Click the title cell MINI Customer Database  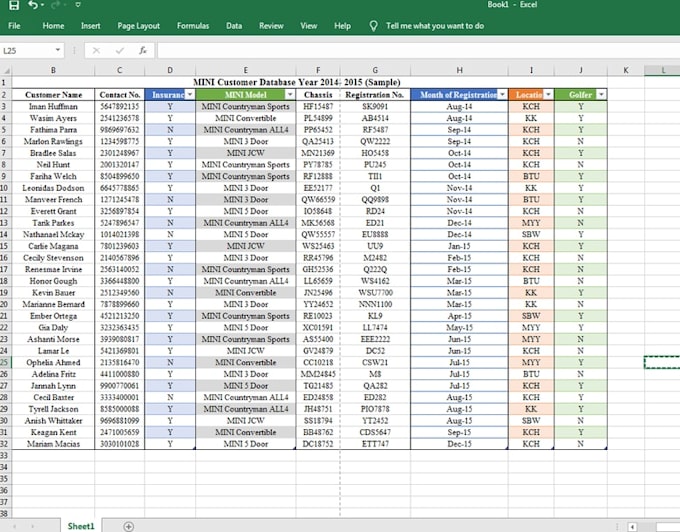297,82
